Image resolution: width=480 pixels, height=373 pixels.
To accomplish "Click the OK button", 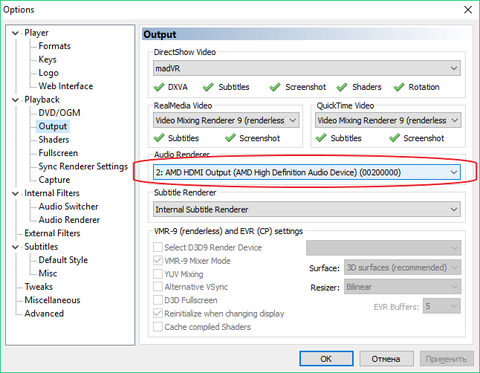I will pos(326,359).
